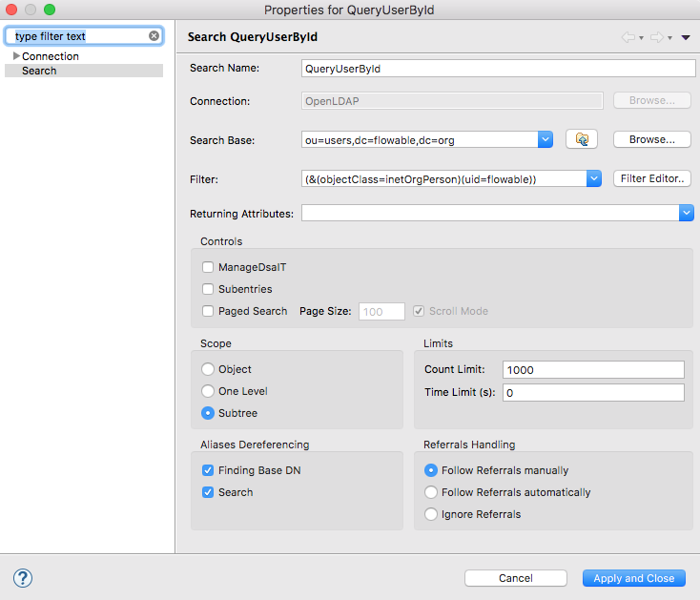Open the Filter dropdown list
The image size is (700, 600).
pyautogui.click(x=592, y=178)
